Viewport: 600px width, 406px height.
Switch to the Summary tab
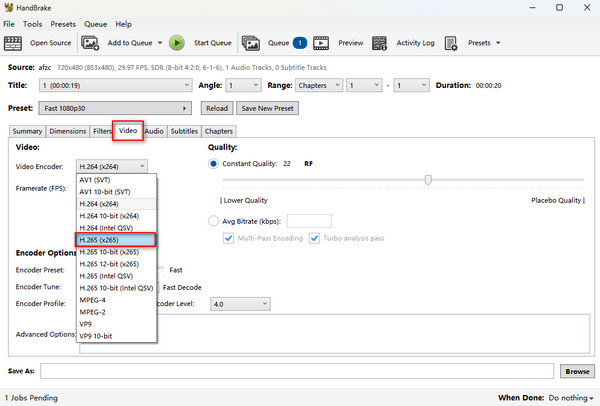[x=27, y=131]
